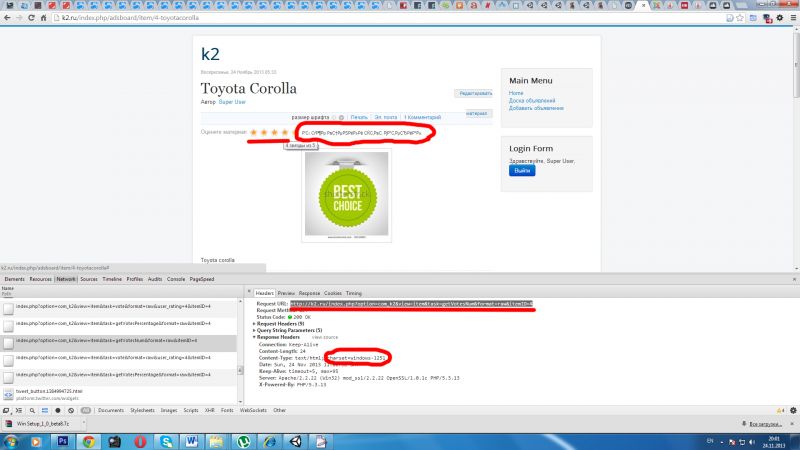This screenshot has height=450, width=800.
Task: Click the k2 site title
Action: pos(210,54)
